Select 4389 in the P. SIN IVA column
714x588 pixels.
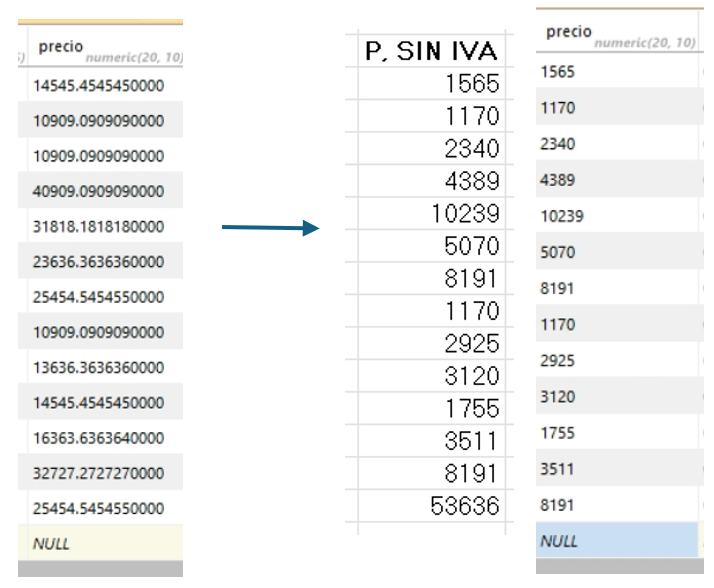coord(470,181)
